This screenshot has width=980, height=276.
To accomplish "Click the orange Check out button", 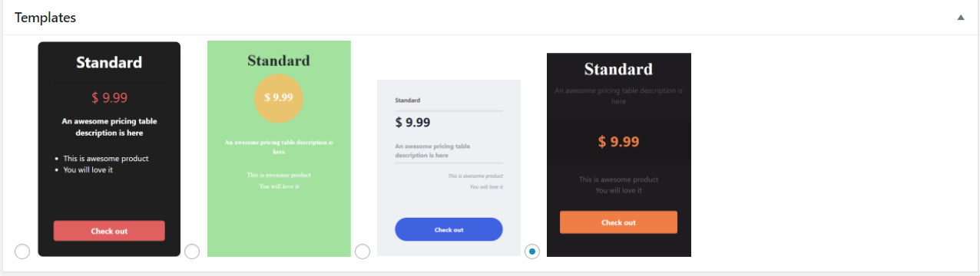I will pos(618,222).
